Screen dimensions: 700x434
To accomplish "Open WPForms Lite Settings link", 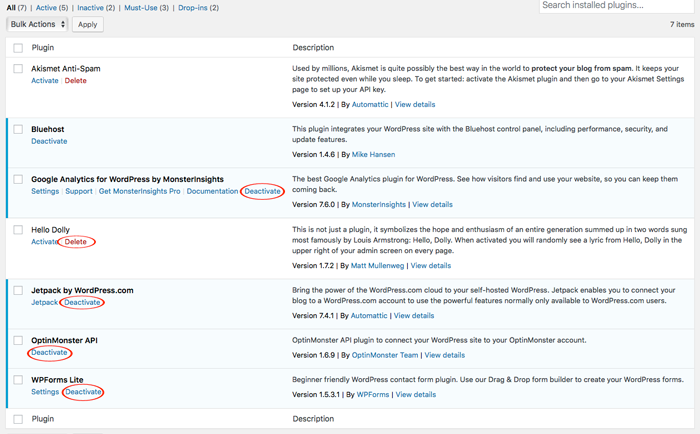I will pyautogui.click(x=45, y=392).
